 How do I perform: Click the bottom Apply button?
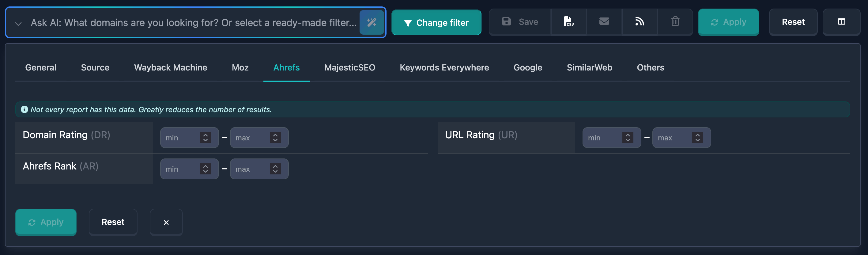(x=46, y=222)
